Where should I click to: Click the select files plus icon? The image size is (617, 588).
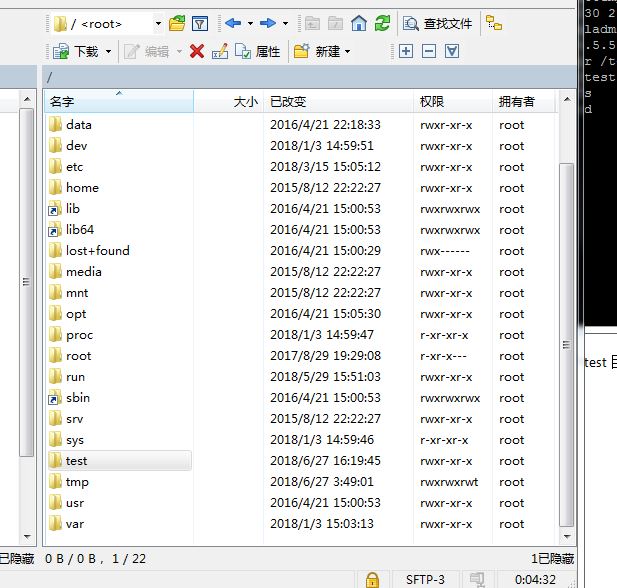pyautogui.click(x=406, y=51)
